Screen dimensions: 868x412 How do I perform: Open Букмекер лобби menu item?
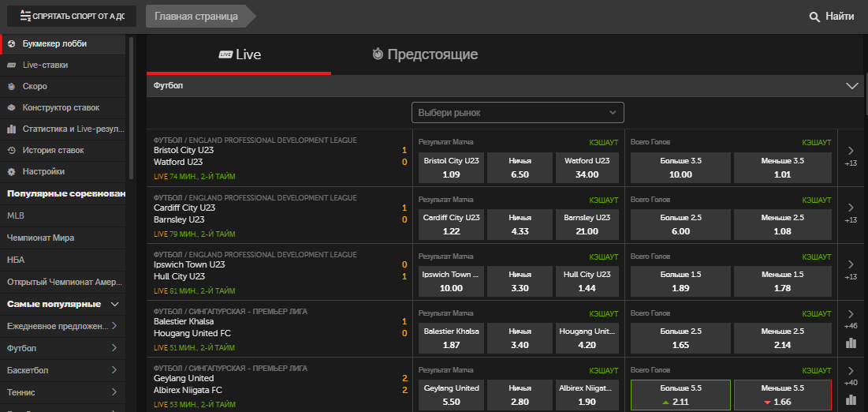pos(63,44)
